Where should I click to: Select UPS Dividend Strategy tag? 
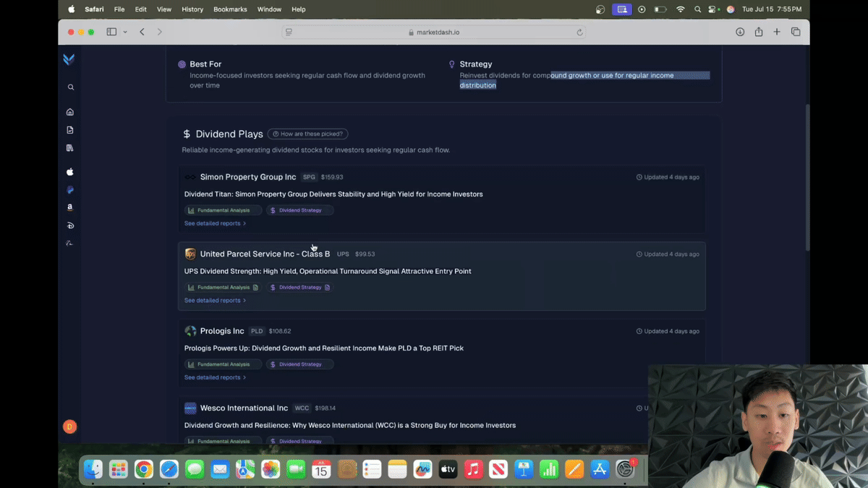[x=299, y=288]
